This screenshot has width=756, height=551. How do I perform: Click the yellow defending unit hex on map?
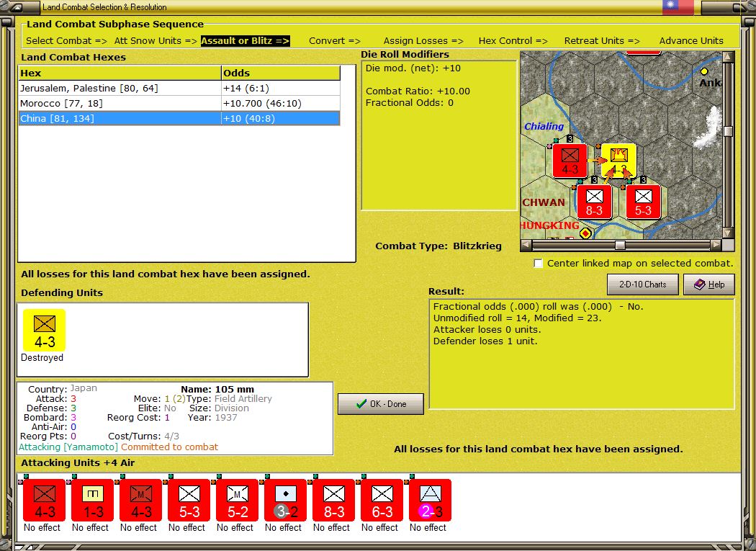click(618, 161)
